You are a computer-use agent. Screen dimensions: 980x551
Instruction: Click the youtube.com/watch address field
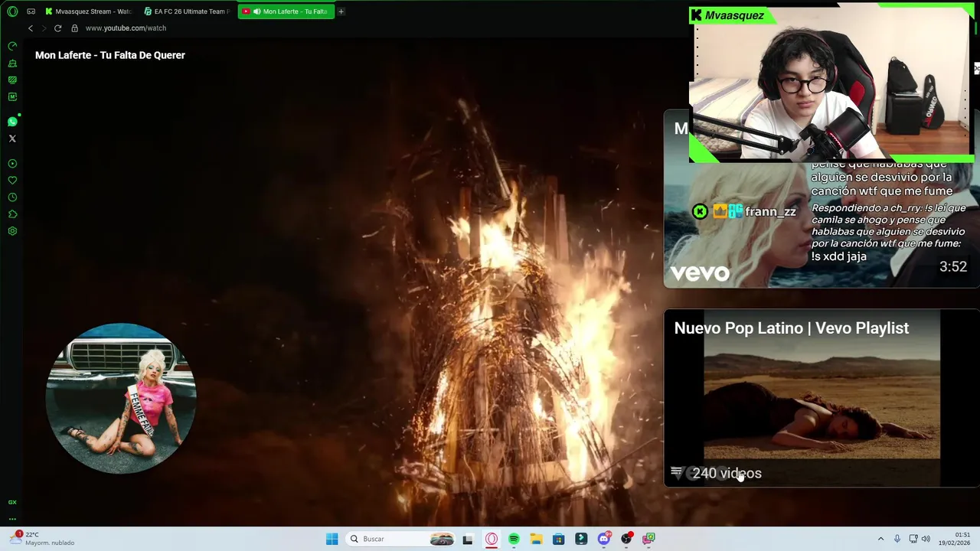tap(126, 28)
